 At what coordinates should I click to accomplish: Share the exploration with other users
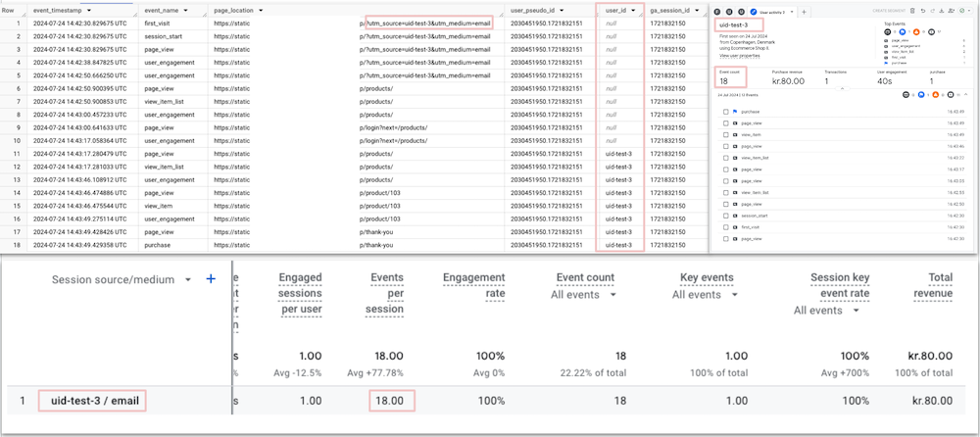(952, 11)
